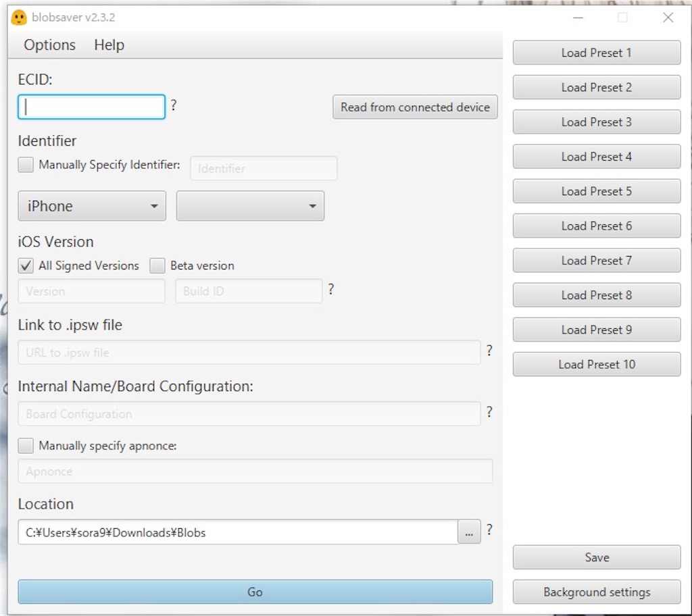The image size is (692, 616).
Task: Open Background settings
Action: pos(597,592)
